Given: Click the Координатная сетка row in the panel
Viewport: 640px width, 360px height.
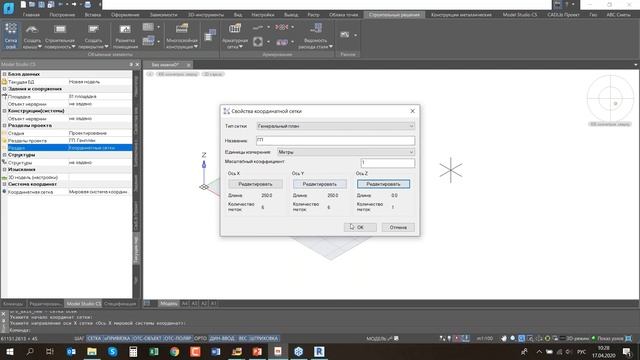Looking at the screenshot, I should pyautogui.click(x=67, y=192).
